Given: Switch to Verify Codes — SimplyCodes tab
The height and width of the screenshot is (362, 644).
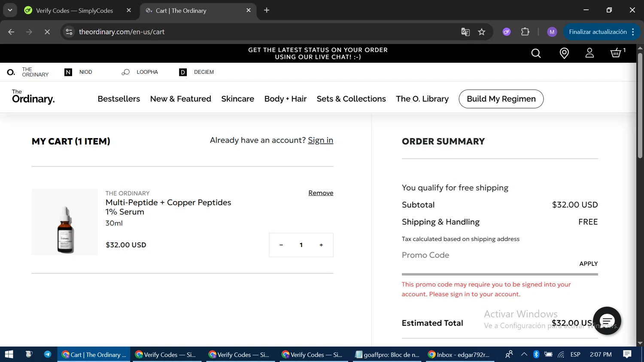Looking at the screenshot, I should pos(74,10).
